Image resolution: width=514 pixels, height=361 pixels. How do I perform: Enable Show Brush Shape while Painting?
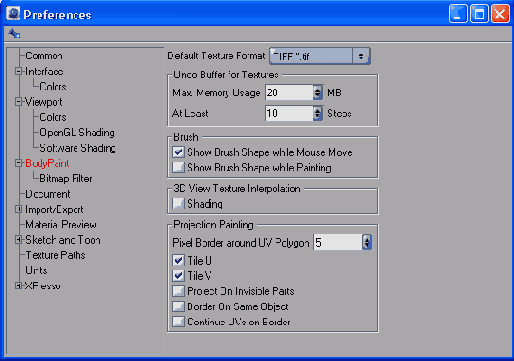click(178, 167)
